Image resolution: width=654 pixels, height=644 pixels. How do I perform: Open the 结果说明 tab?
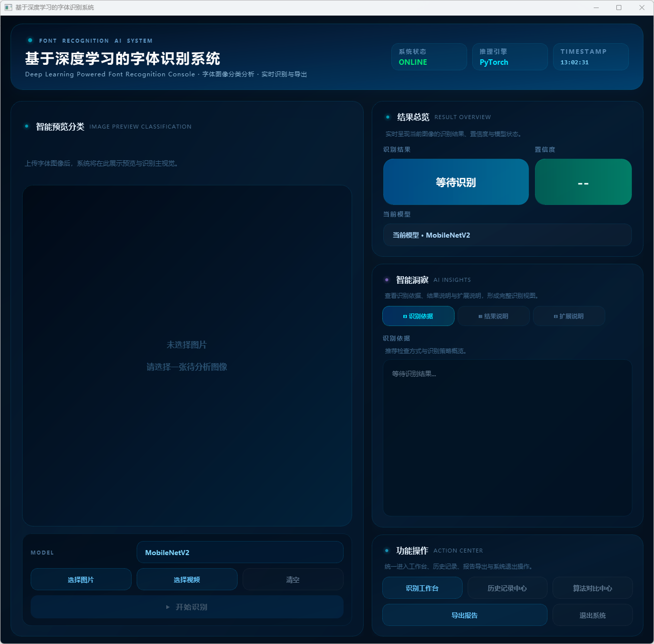tap(493, 316)
